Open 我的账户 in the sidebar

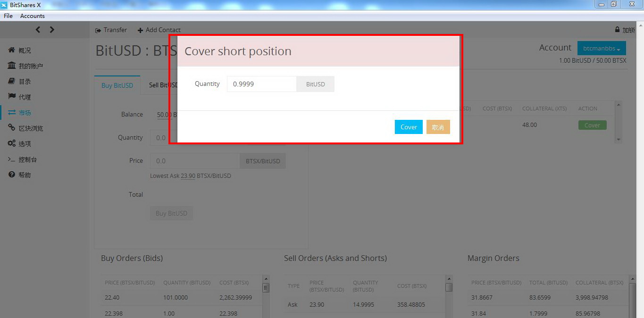(x=25, y=66)
